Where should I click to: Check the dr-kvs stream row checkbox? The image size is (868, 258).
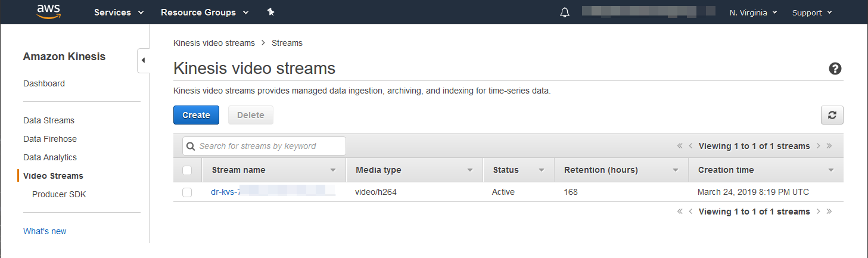[x=187, y=192]
